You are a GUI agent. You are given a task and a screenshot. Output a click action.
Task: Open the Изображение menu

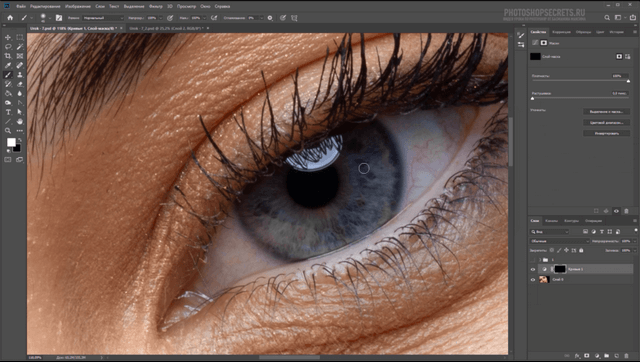78,6
